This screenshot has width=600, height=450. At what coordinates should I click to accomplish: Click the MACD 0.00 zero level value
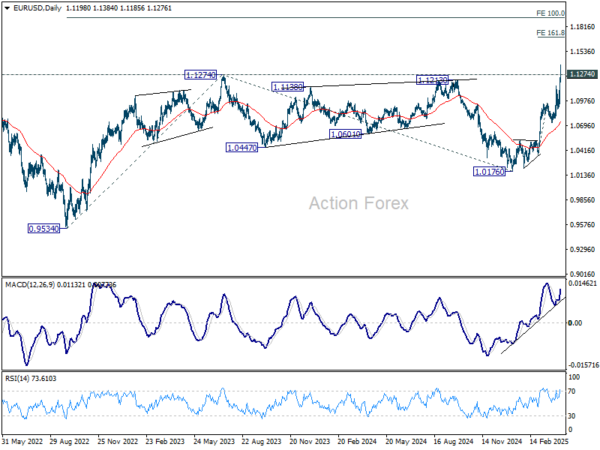[x=575, y=323]
